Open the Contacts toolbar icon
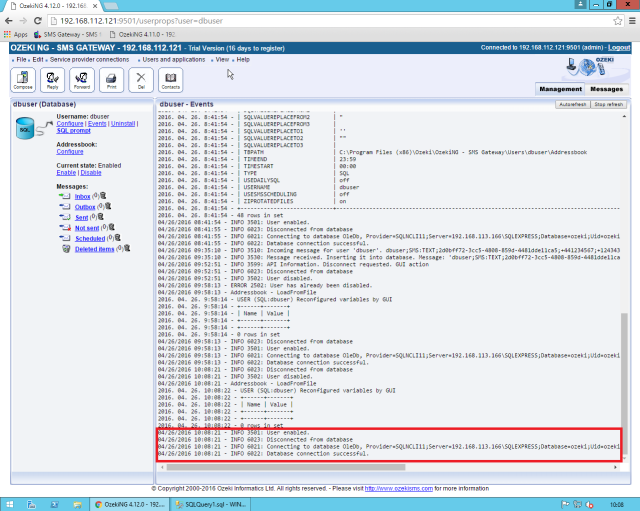 [170, 80]
